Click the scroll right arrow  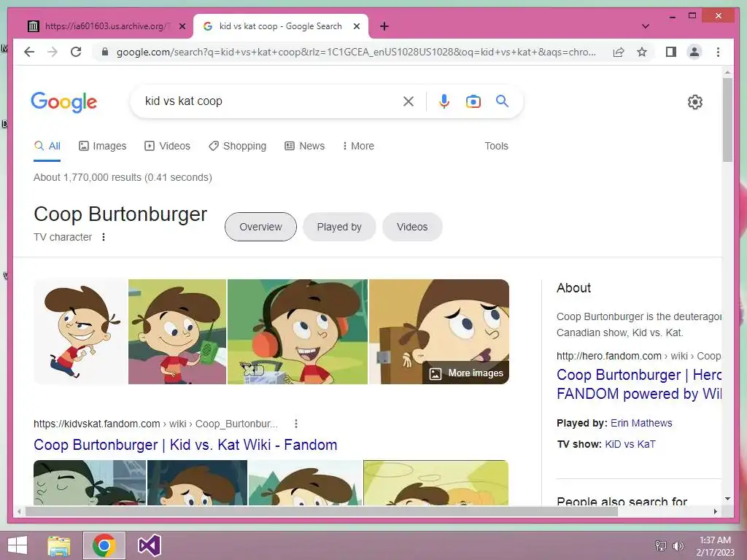pos(715,511)
